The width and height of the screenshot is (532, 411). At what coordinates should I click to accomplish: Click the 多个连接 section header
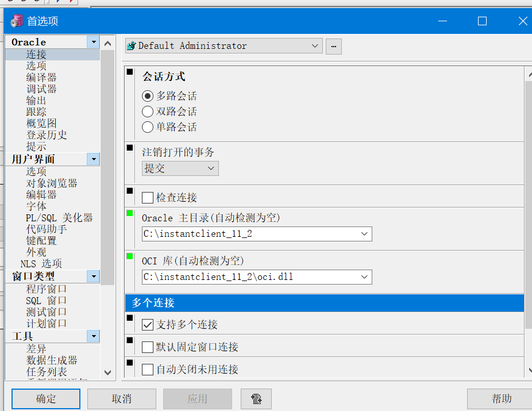click(x=325, y=303)
